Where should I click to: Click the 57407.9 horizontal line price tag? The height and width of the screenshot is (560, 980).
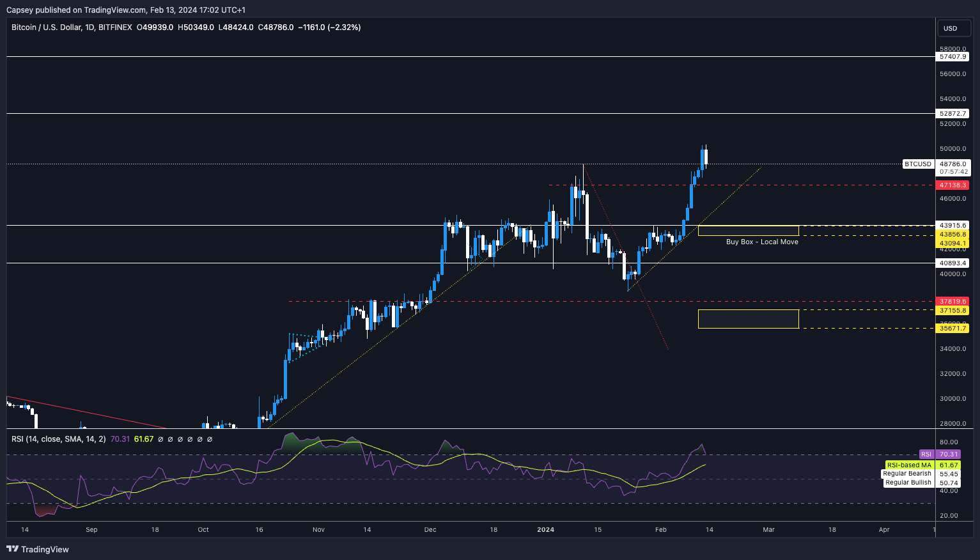pos(953,57)
